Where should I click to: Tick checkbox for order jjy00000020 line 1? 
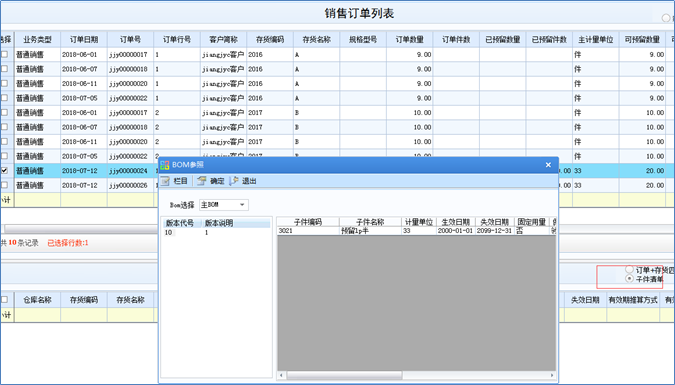4,84
